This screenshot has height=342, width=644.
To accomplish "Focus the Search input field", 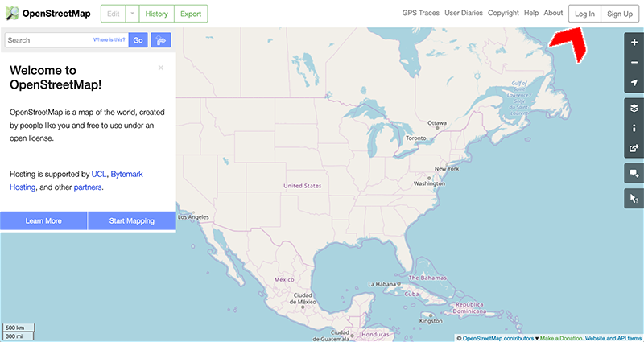I will [67, 40].
